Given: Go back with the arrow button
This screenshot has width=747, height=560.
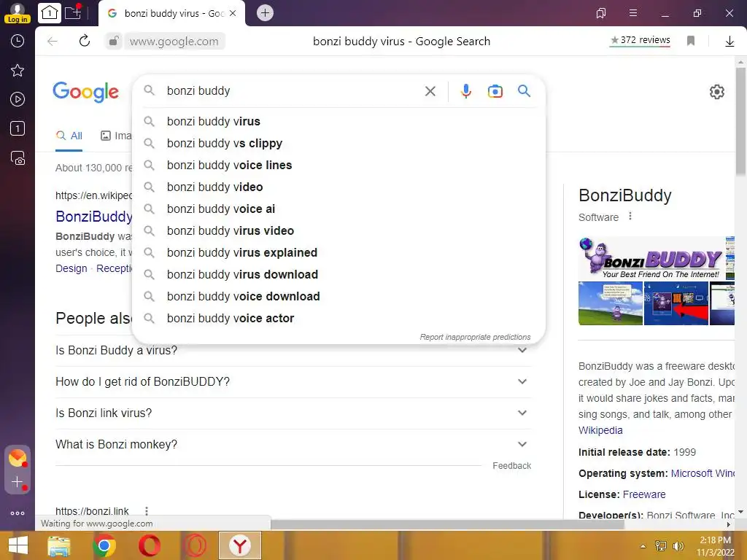Looking at the screenshot, I should coord(53,42).
